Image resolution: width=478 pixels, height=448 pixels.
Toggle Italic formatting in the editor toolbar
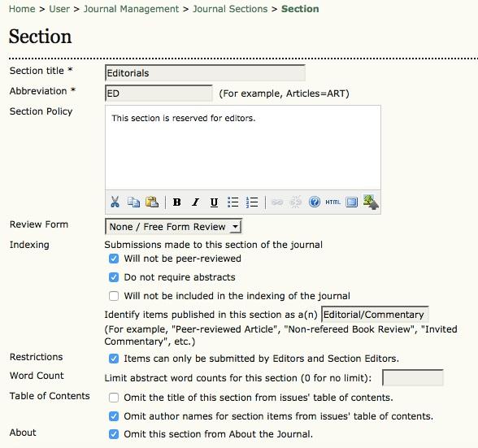pyautogui.click(x=195, y=202)
